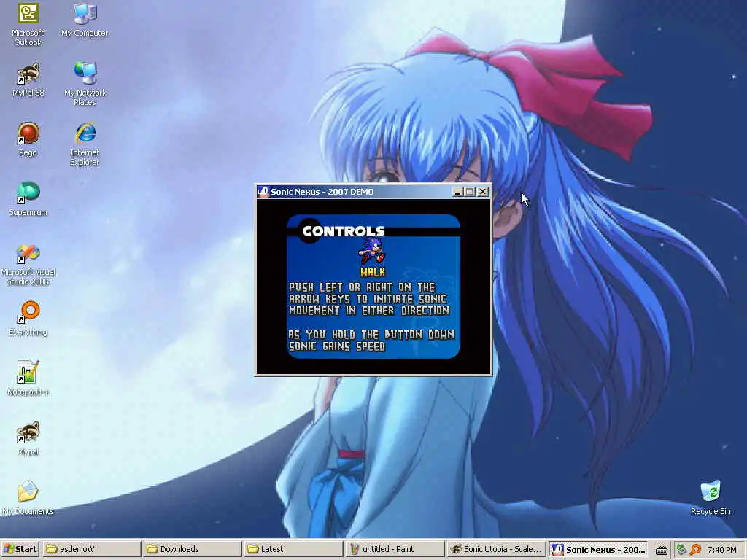The image size is (747, 560).
Task: Click the Sonic Nexus taskbar button
Action: coord(597,549)
